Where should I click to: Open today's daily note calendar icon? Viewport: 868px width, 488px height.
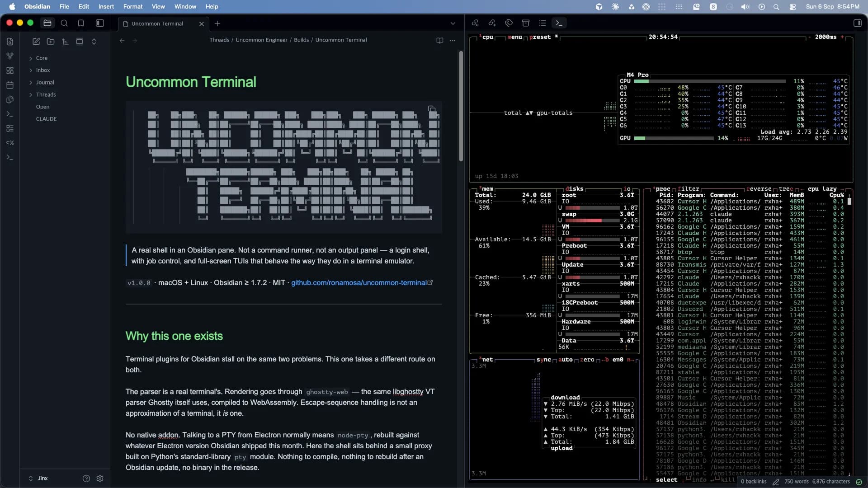coord(10,85)
